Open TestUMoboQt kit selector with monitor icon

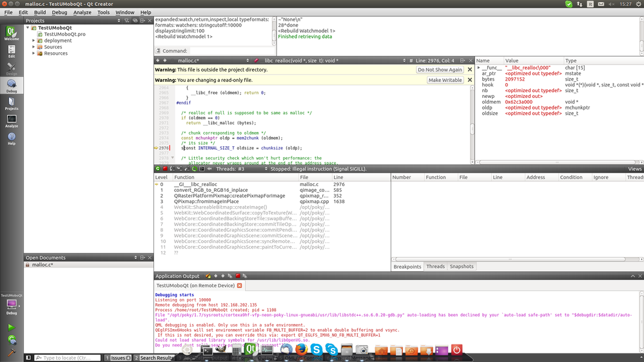click(x=12, y=305)
